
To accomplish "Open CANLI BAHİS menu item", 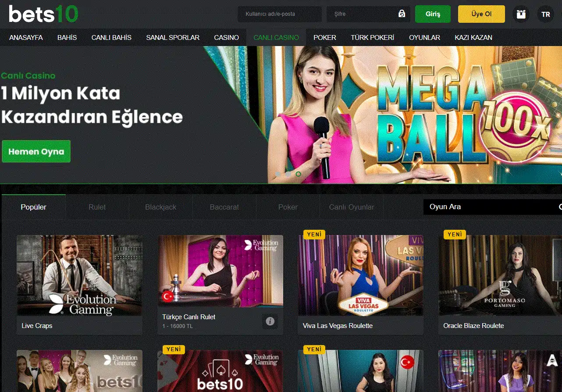I will [111, 38].
